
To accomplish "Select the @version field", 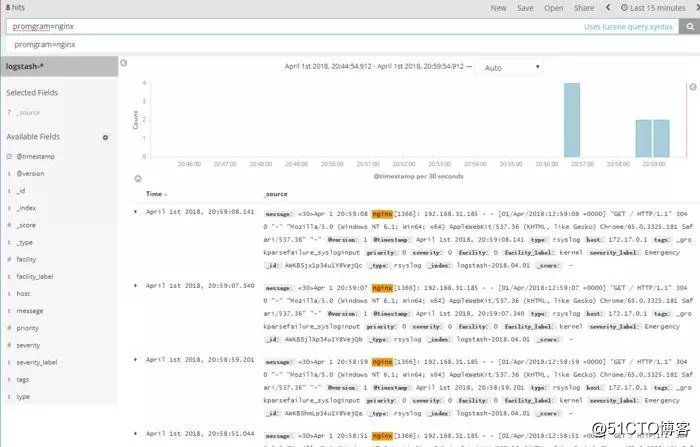I will 30,174.
